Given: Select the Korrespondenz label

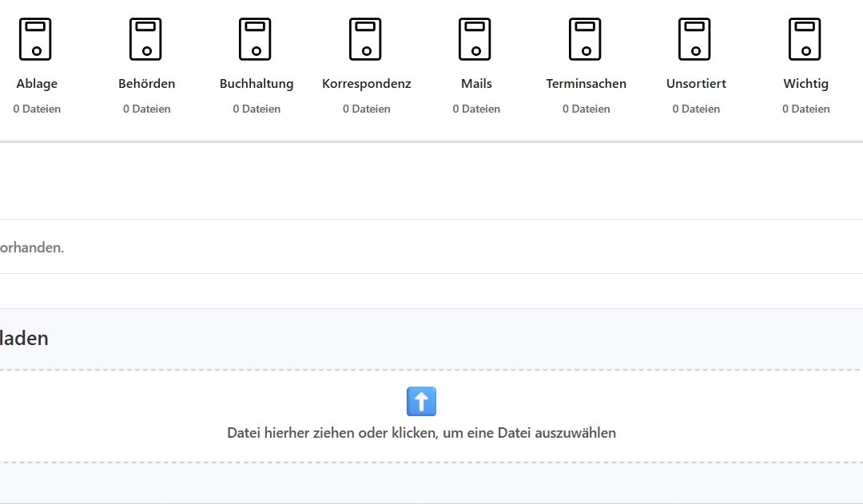Looking at the screenshot, I should tap(367, 84).
